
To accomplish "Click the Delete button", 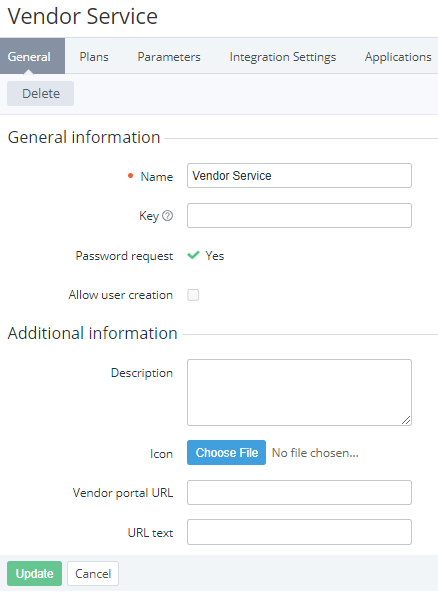I will [40, 93].
